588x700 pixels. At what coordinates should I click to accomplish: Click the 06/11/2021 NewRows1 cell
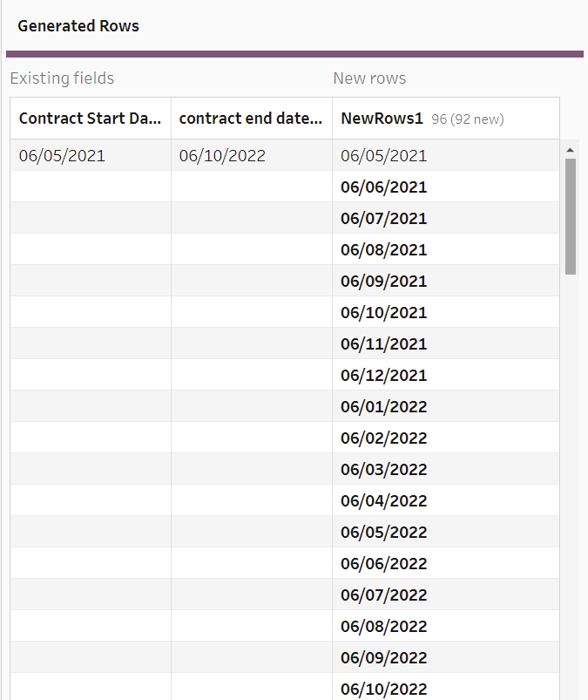click(x=384, y=344)
